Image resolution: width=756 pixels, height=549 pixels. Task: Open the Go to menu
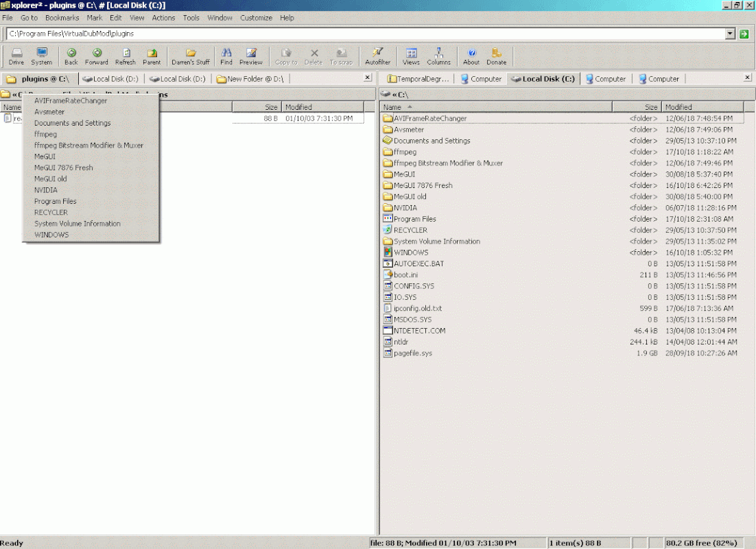click(29, 18)
